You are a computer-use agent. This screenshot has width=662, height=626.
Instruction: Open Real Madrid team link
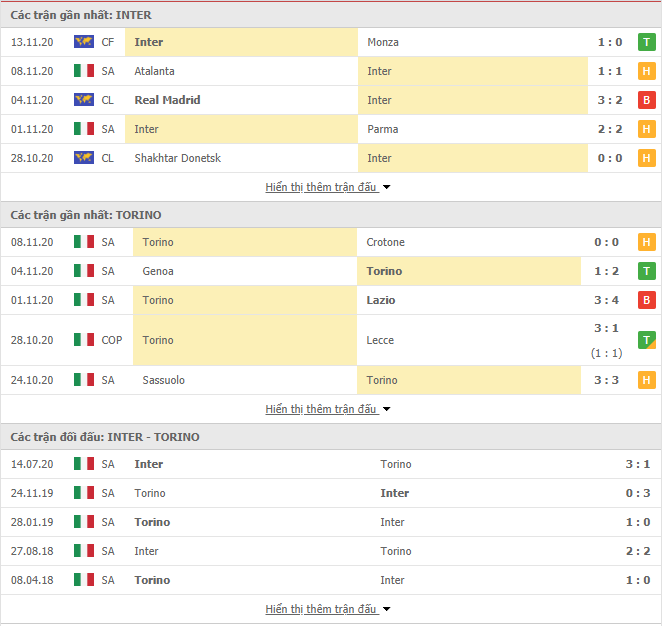167,100
